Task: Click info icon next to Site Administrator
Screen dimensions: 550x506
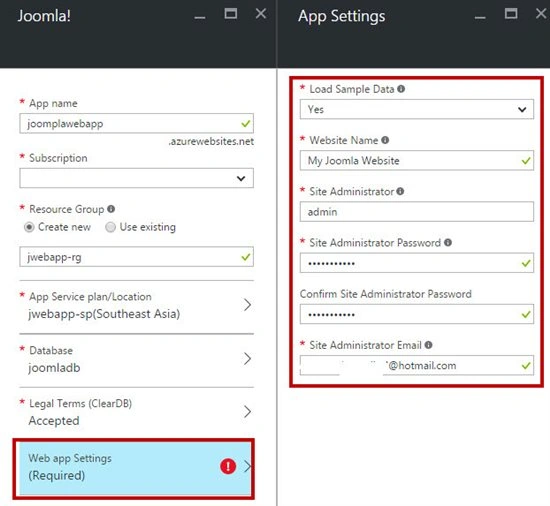Action: click(400, 191)
